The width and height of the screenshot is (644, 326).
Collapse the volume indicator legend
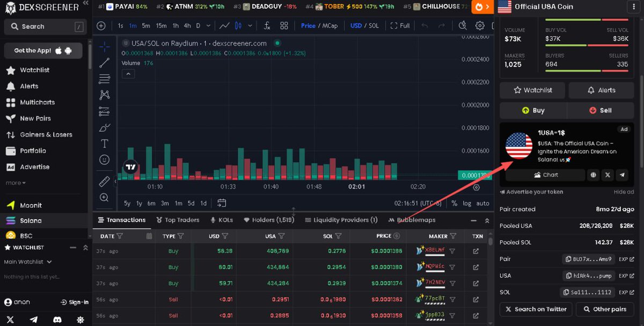click(x=128, y=74)
